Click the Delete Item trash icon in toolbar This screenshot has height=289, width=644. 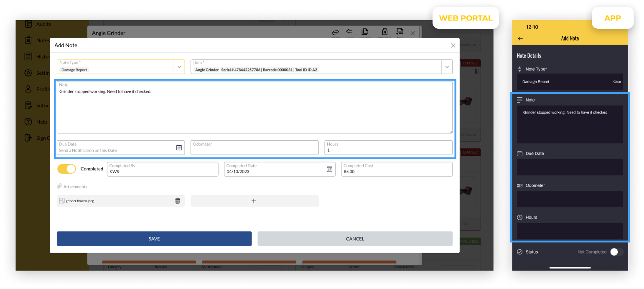384,32
